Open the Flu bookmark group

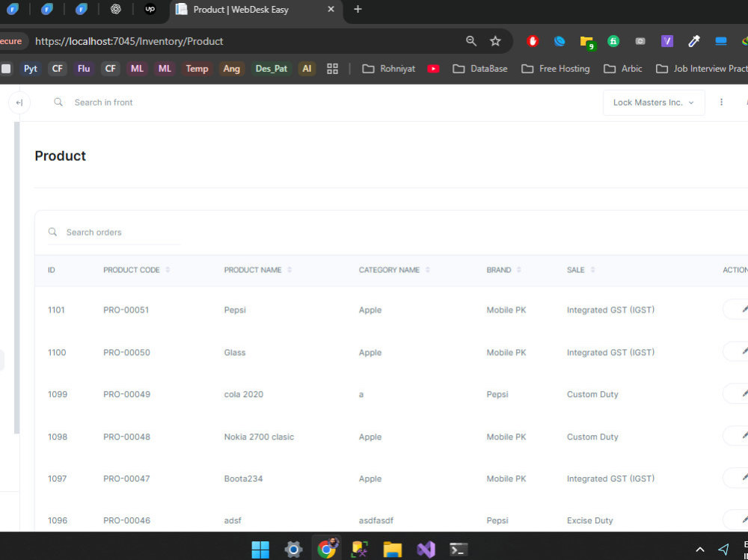(84, 69)
